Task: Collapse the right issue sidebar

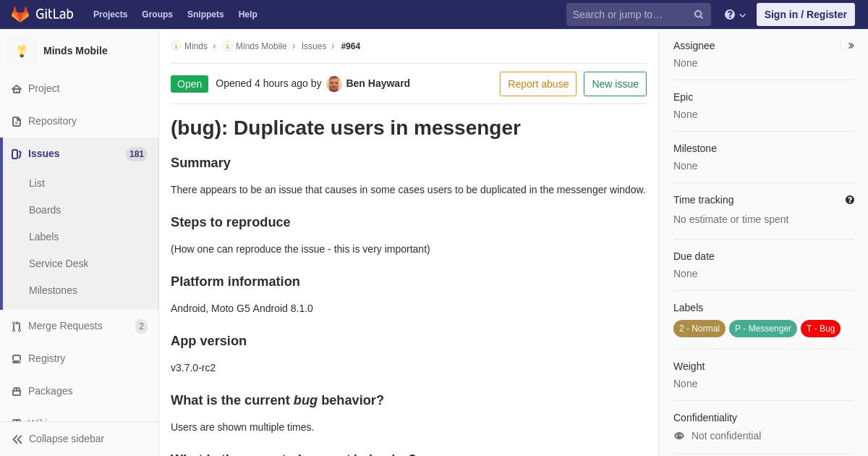Action: [851, 46]
